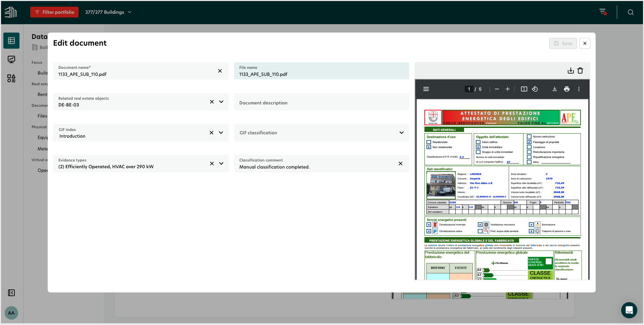Click the Locazione checkbox
The image size is (644, 325).
coord(529,147)
